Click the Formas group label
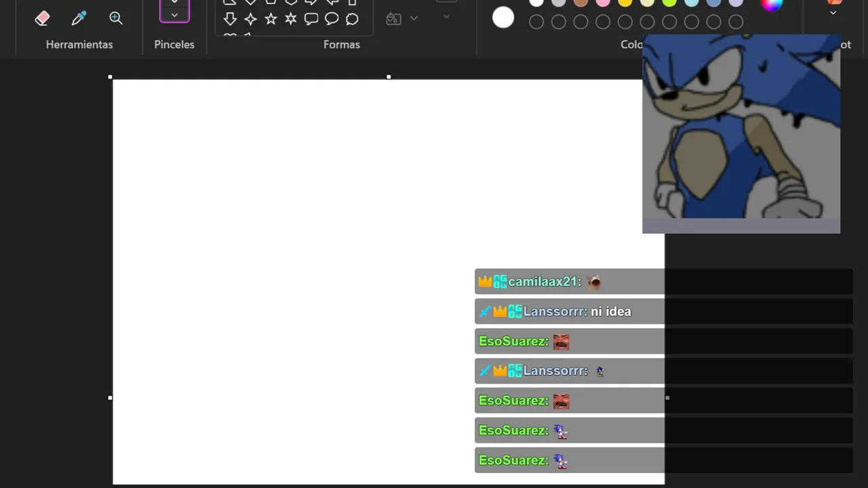Screen dimensions: 868x488 tap(342, 45)
